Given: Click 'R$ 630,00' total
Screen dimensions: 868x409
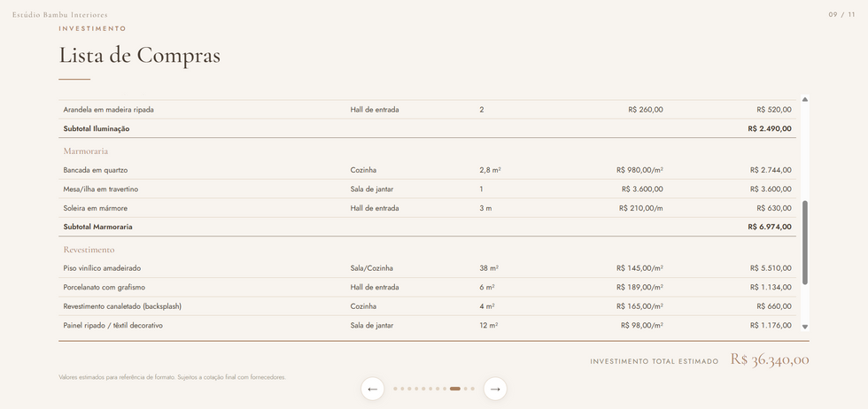Looking at the screenshot, I should pos(774,208).
